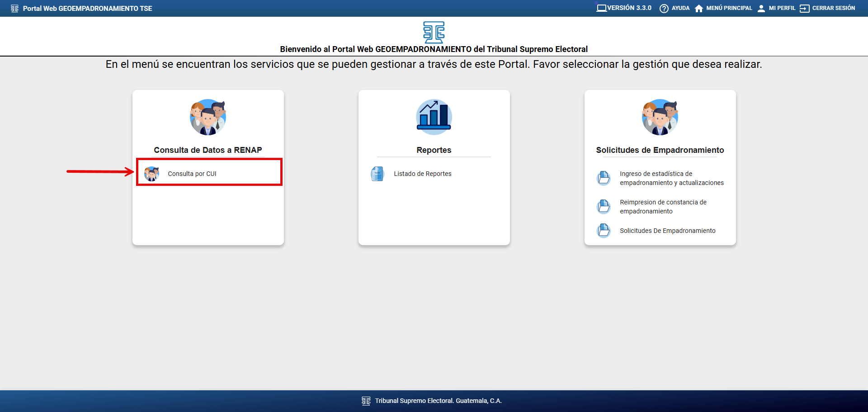Click the Consulta de Datos a RENAP group icon
This screenshot has height=412, width=868.
coord(208,117)
